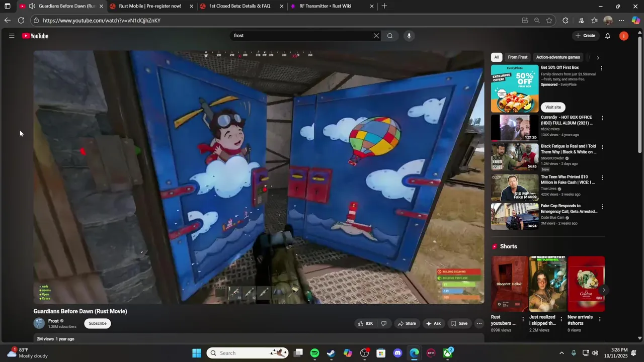This screenshot has height=362, width=644.
Task: Open tab actions menu icon
Action: click(7, 6)
